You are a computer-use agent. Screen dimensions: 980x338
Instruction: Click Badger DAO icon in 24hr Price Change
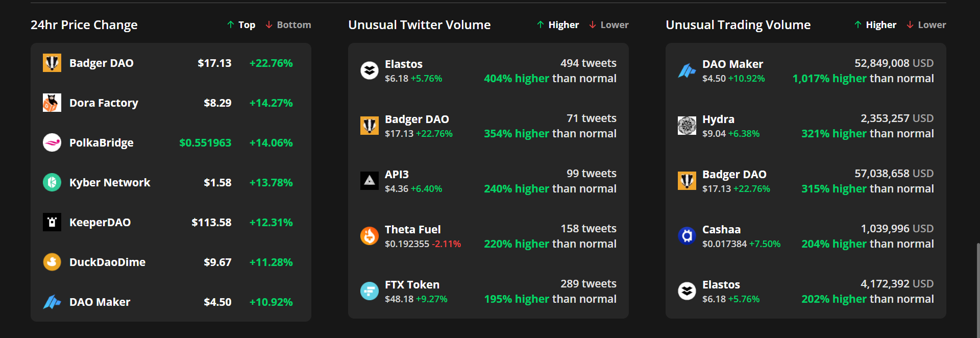(52, 63)
